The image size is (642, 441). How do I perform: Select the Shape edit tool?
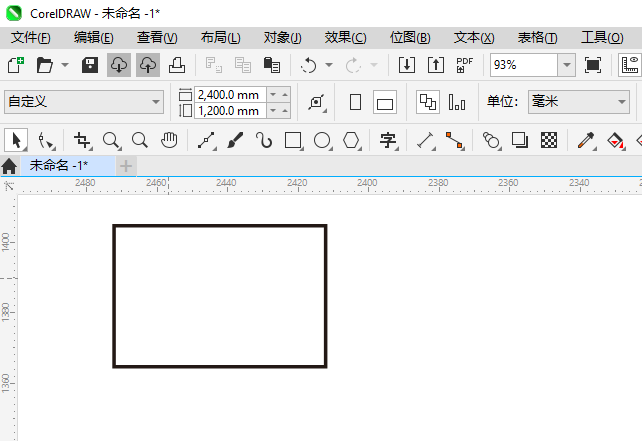45,140
